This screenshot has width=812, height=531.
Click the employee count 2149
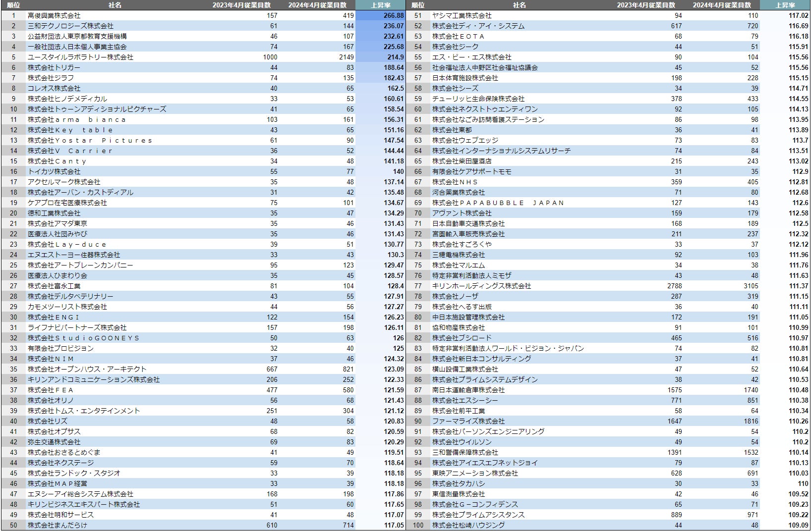(347, 57)
